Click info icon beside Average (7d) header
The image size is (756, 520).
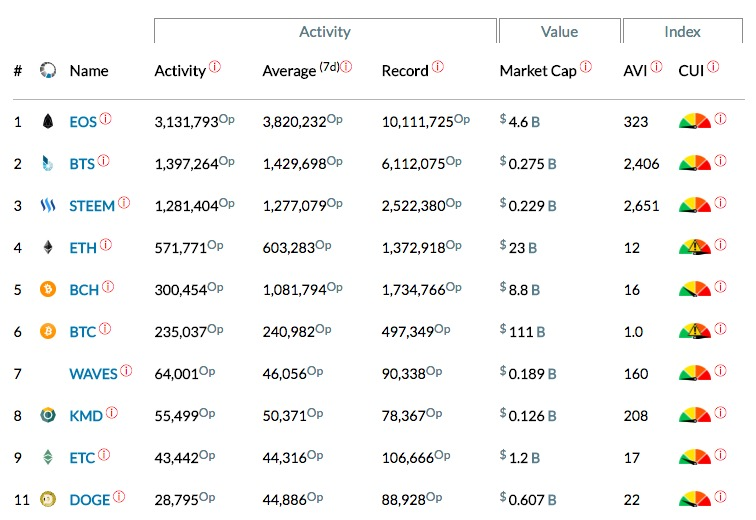pos(346,67)
